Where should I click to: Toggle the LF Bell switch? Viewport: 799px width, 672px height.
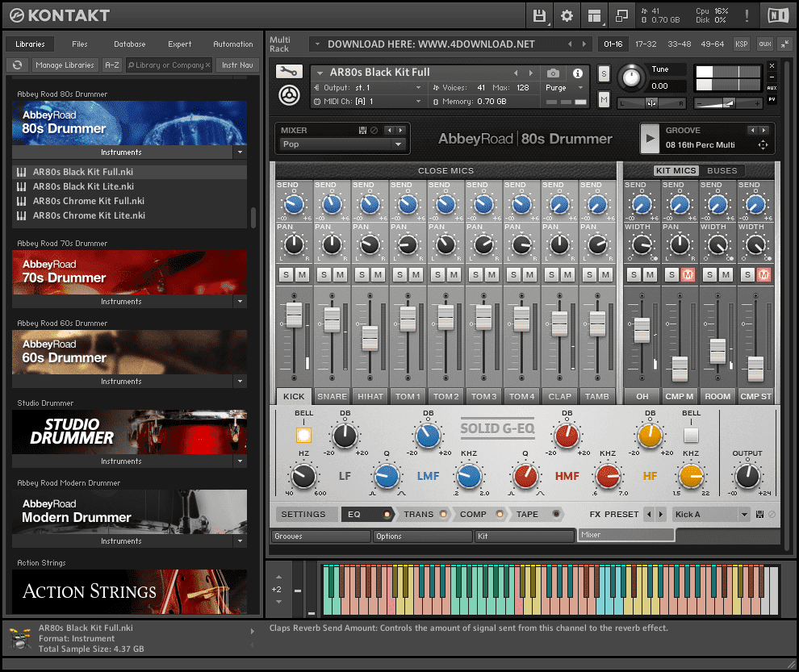pyautogui.click(x=303, y=435)
